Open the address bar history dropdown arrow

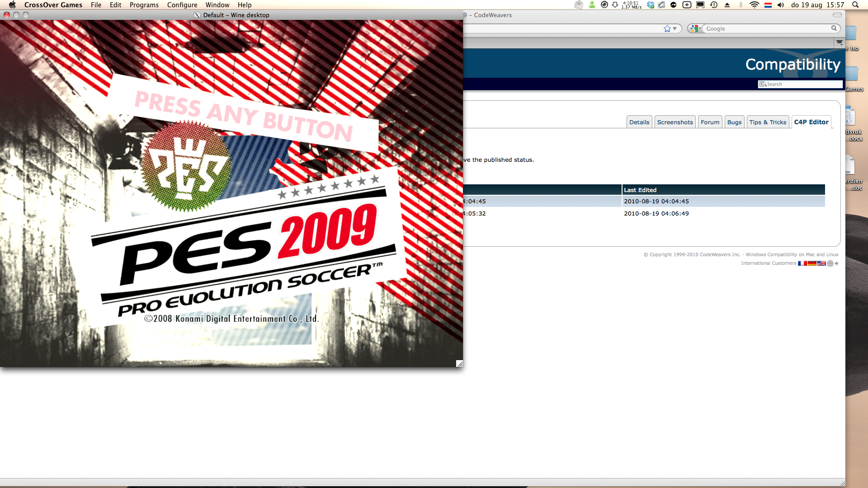point(675,28)
